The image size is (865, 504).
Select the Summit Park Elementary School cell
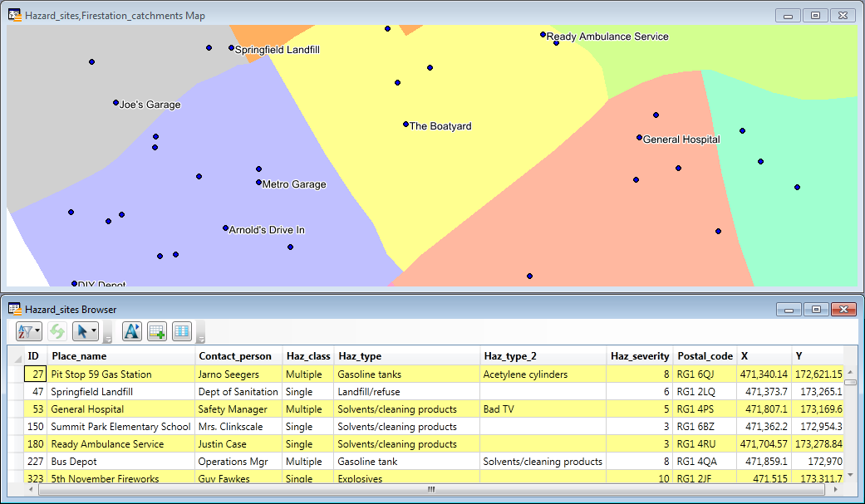coord(120,426)
